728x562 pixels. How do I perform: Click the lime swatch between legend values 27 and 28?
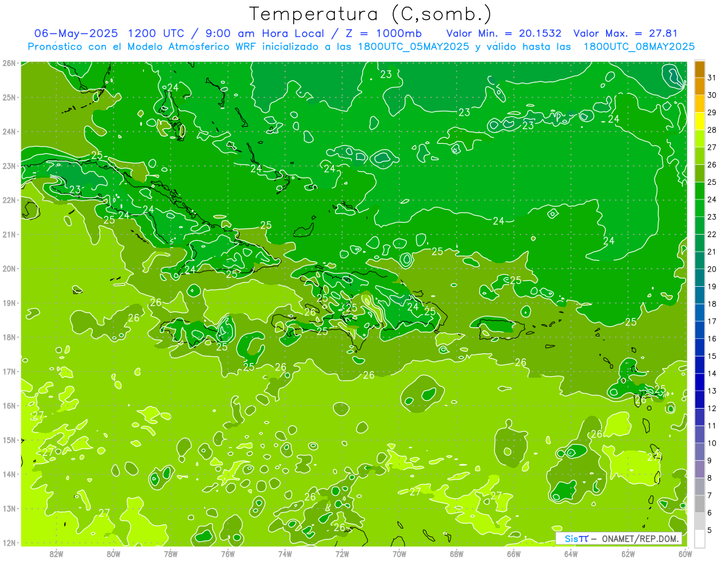(x=699, y=138)
